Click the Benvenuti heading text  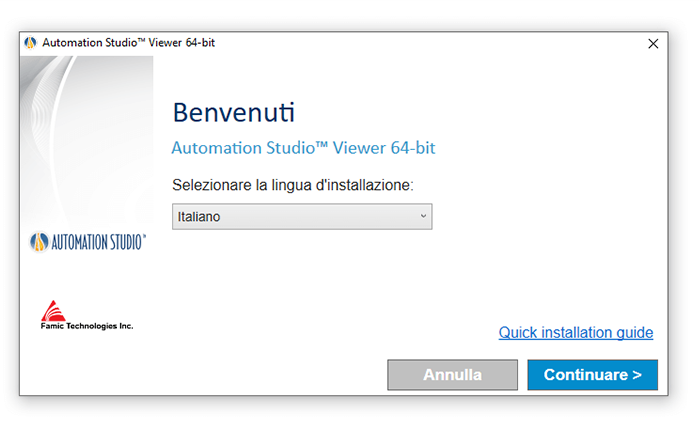tap(234, 112)
